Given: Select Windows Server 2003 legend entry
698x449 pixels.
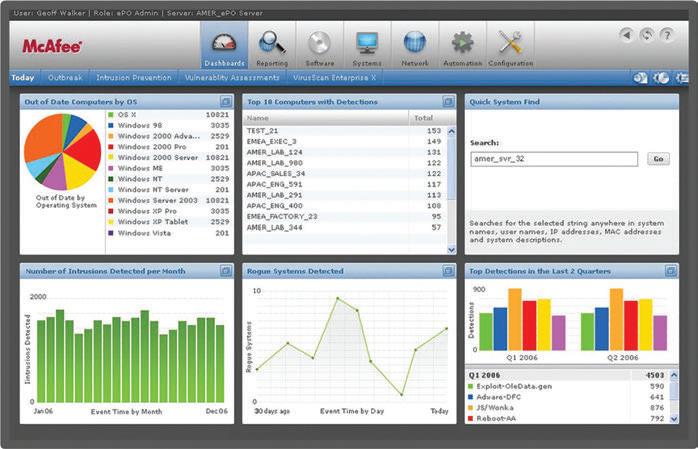Looking at the screenshot, I should tap(169, 200).
